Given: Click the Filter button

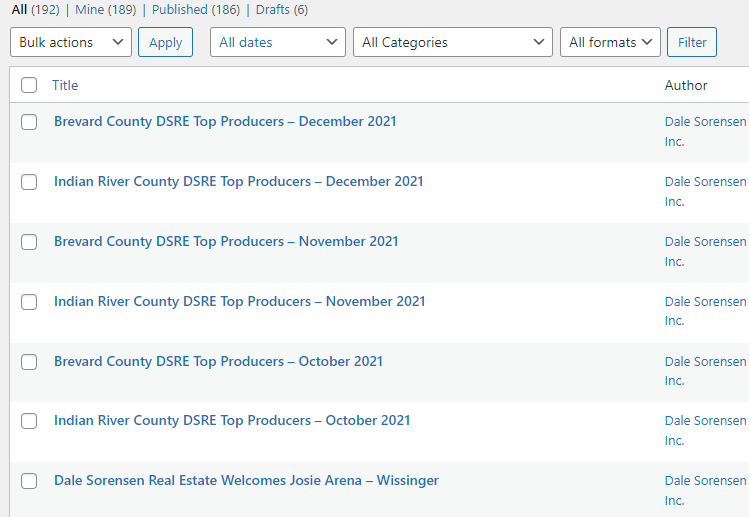Looking at the screenshot, I should 692,42.
